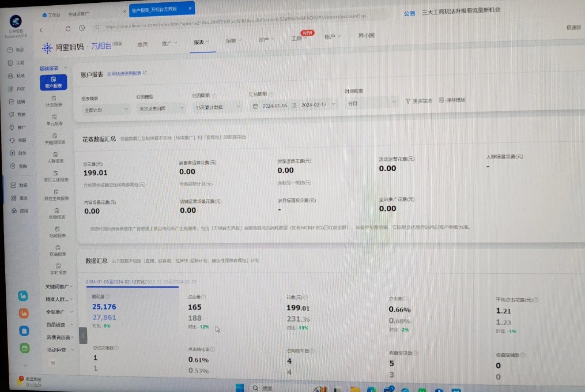Expand the 关键词推广 sidebar group
Viewport: 585px width, 392px height.
pyautogui.click(x=59, y=287)
